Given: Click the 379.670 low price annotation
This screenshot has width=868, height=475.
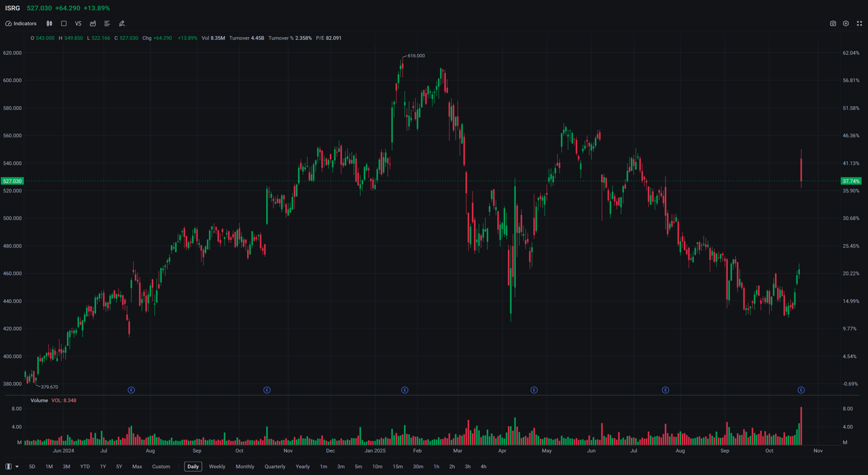Looking at the screenshot, I should tap(50, 387).
